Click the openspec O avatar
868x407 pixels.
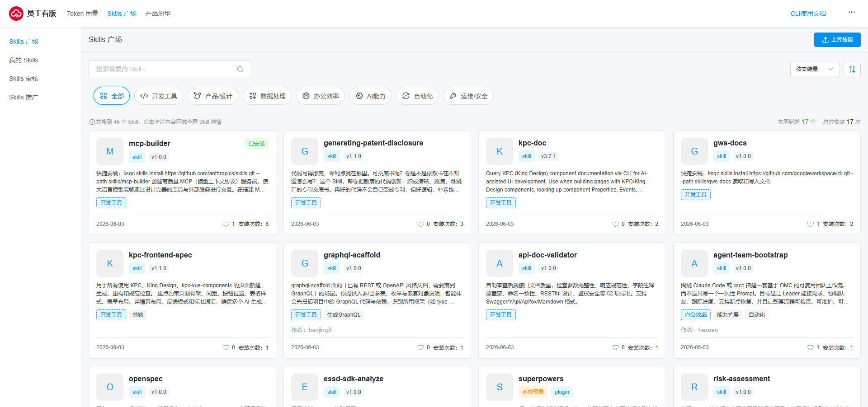click(x=110, y=387)
